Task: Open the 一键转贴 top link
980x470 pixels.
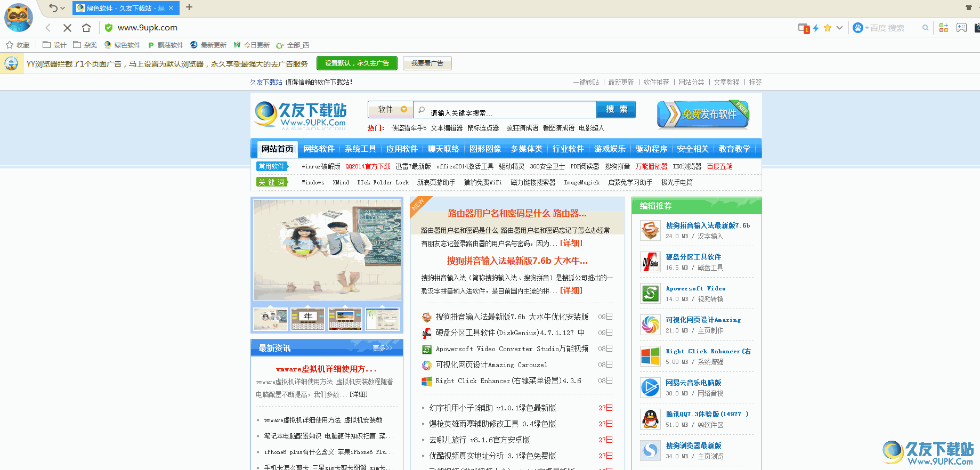Action: pos(586,82)
